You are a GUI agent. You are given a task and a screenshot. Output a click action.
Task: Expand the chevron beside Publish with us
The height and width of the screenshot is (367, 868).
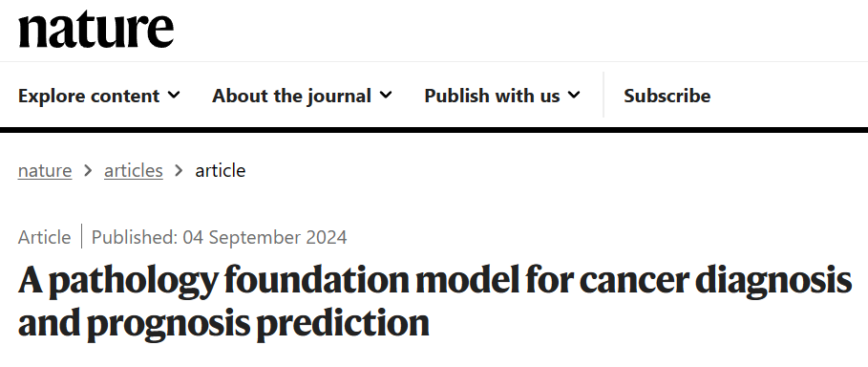click(574, 96)
